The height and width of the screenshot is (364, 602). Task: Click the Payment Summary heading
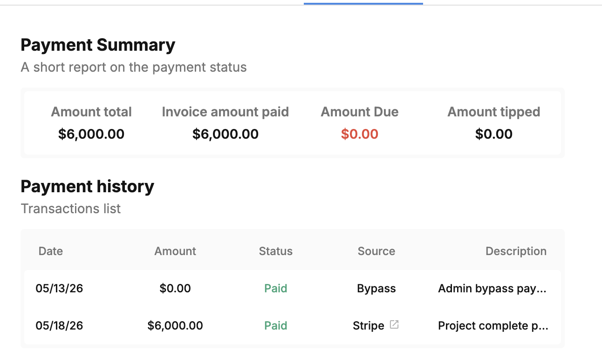coord(98,45)
